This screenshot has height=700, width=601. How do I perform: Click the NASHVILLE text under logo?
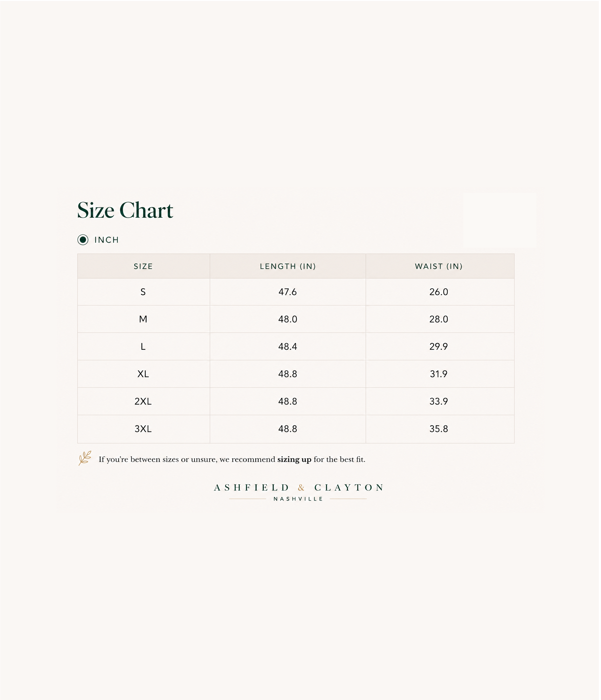point(299,499)
